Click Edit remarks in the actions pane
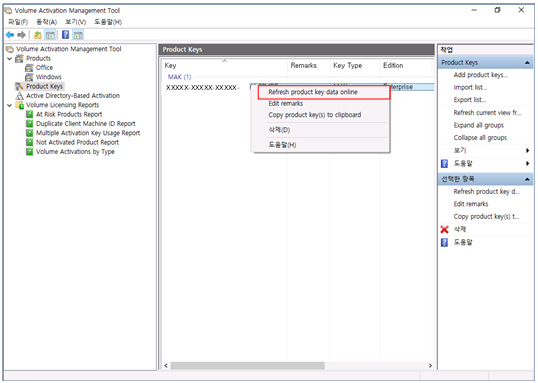 click(471, 204)
